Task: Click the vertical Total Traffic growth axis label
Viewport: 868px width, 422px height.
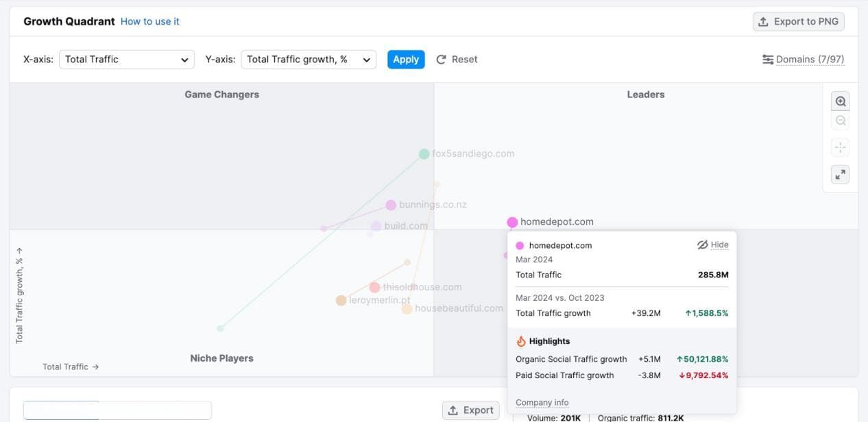Action: tap(19, 295)
